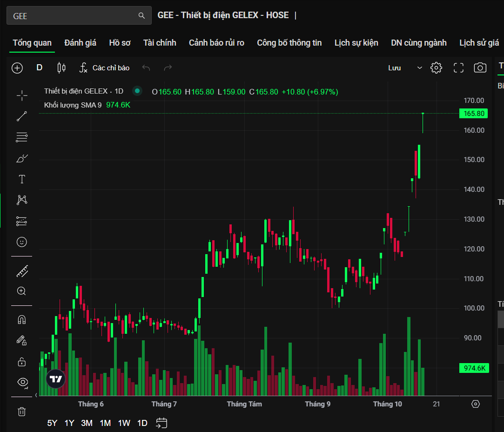Open the D timeframe interval selector
This screenshot has width=504, height=432.
(40, 68)
